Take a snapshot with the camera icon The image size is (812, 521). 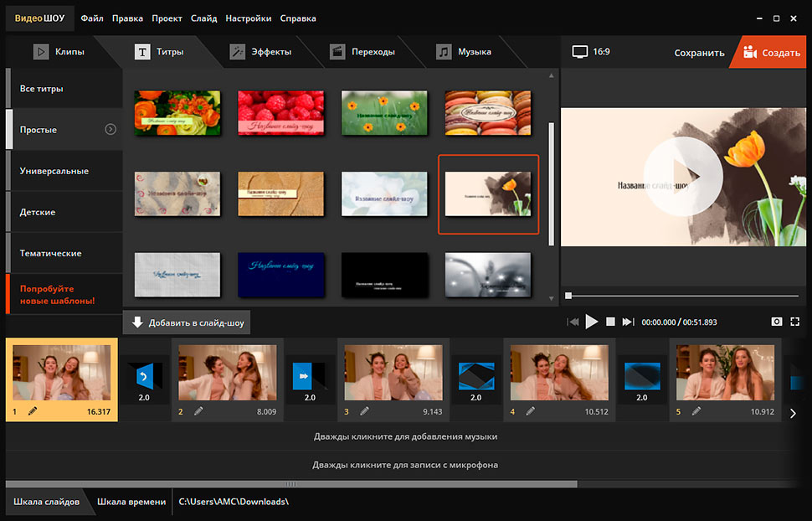tap(776, 322)
